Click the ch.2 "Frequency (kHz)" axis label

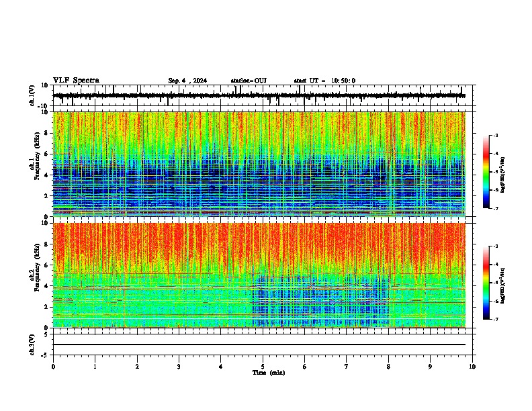pyautogui.click(x=37, y=267)
